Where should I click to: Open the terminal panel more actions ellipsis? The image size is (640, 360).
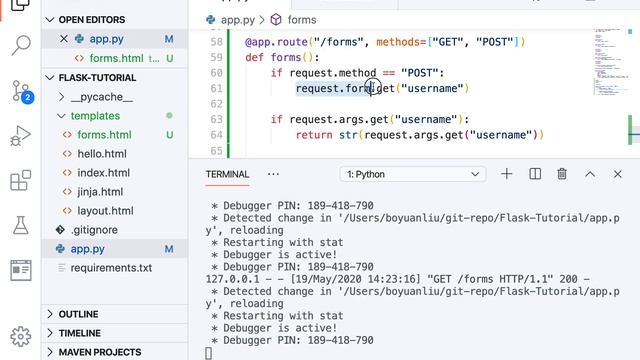point(273,174)
